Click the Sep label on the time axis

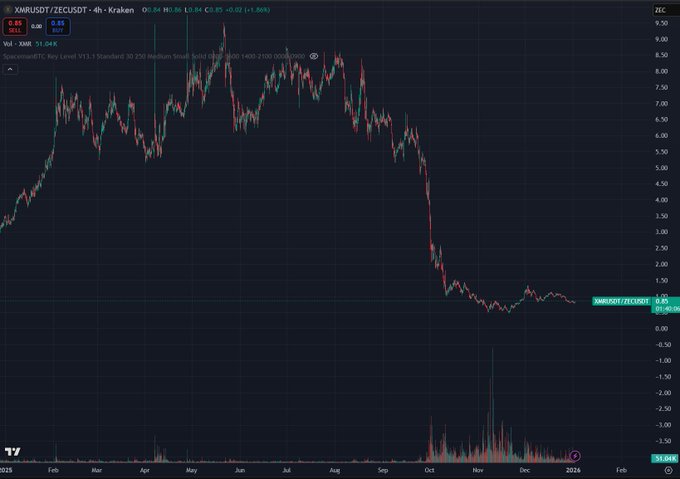click(382, 470)
